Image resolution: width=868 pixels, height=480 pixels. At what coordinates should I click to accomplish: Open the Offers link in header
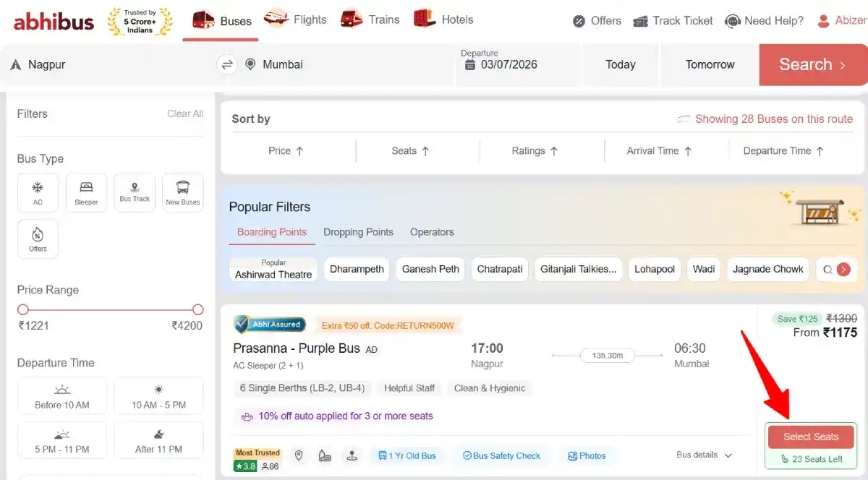597,21
